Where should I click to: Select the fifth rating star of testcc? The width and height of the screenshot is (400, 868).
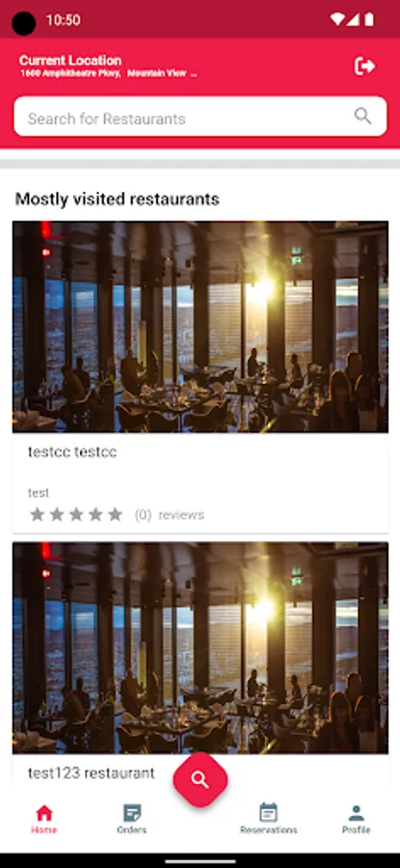coord(115,515)
